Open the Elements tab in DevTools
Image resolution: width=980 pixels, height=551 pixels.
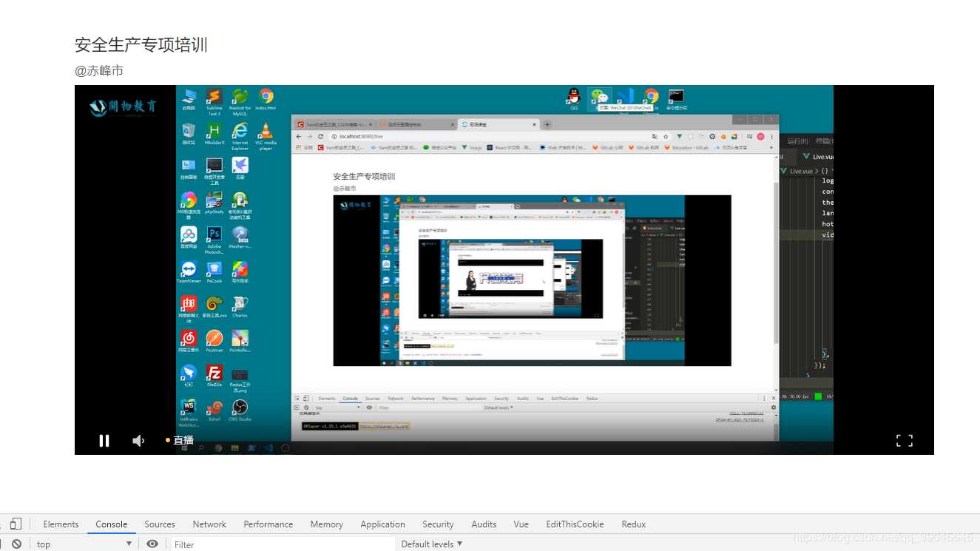tap(61, 524)
